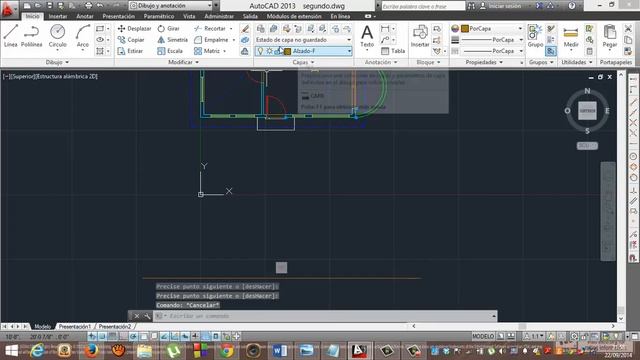Viewport: 640px width, 360px height.
Task: Click the customize wrench icon in command line
Action: (x=147, y=316)
